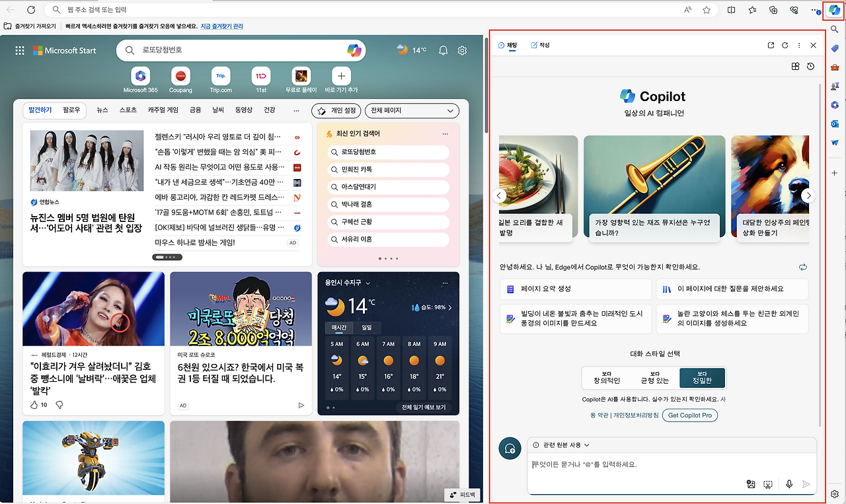Use the microphone in Copilot chat
The width and height of the screenshot is (846, 504).
click(789, 484)
